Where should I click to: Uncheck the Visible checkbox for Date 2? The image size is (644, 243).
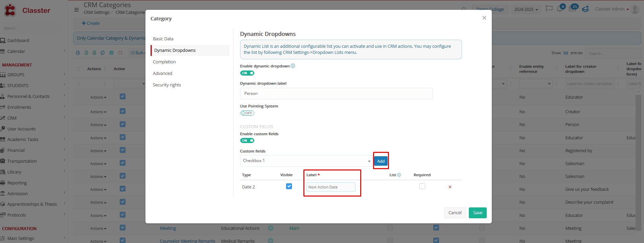point(289,186)
